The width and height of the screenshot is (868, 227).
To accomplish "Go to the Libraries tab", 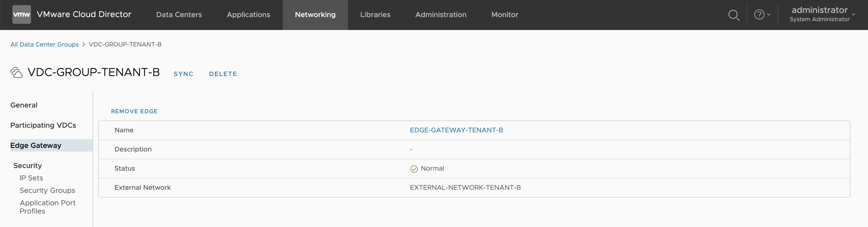I will click(x=375, y=15).
